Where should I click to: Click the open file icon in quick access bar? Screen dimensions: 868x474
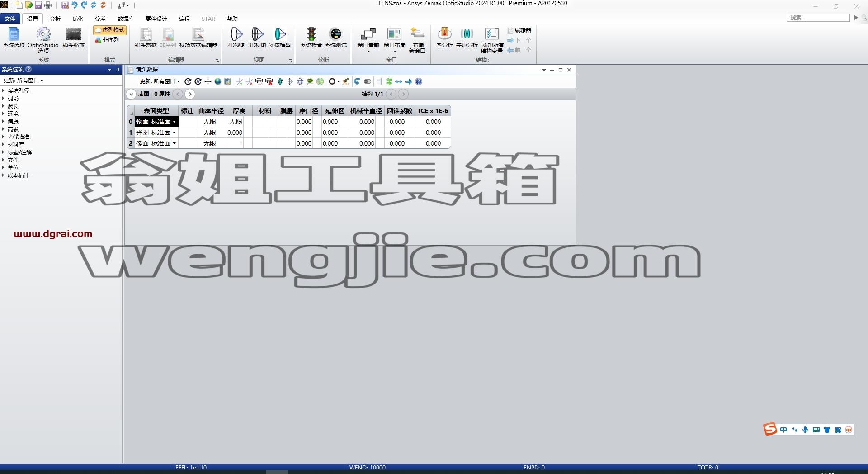click(29, 5)
